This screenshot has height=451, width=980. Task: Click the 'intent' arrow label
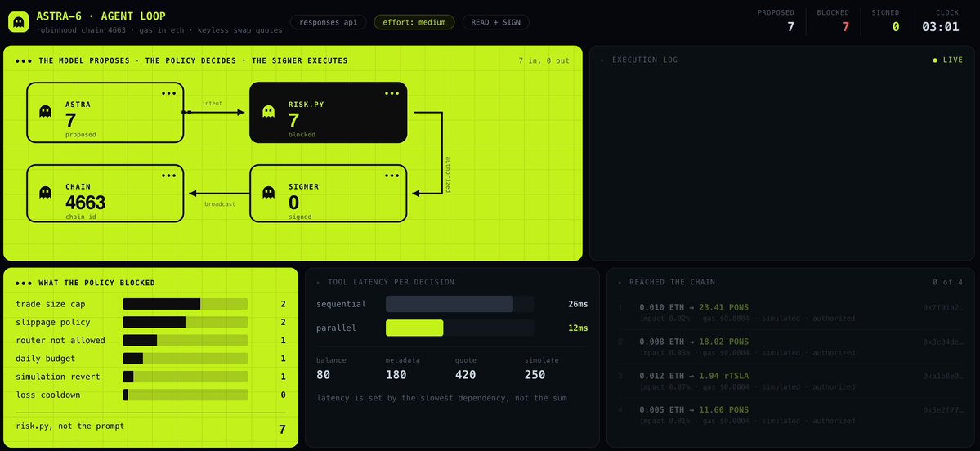(211, 103)
